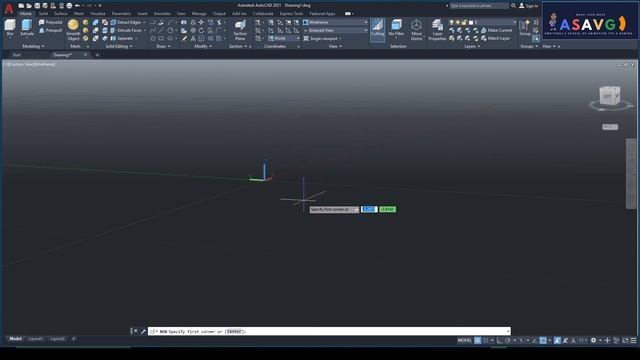
Task: Open the workspace switching gear icon
Action: (x=593, y=340)
